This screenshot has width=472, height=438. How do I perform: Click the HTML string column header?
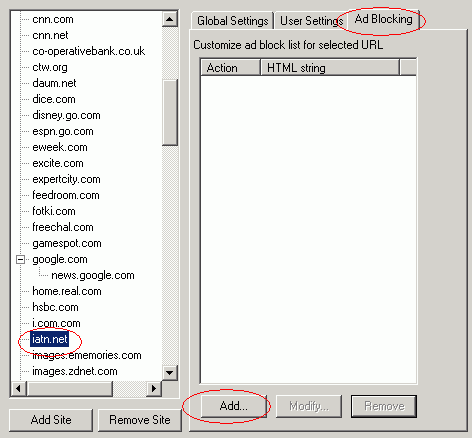(x=330, y=68)
